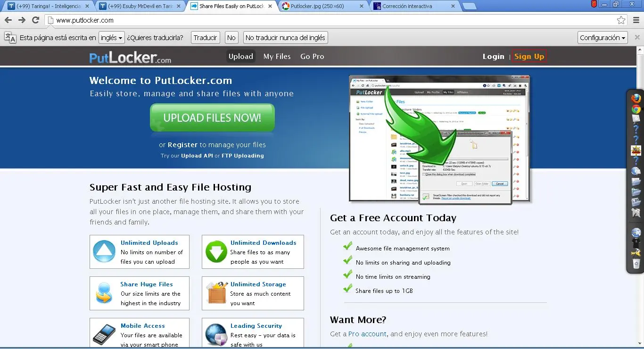644x349 pixels.
Task: Close the Esuby MrDevil en Taringa tab
Action: coord(179,6)
